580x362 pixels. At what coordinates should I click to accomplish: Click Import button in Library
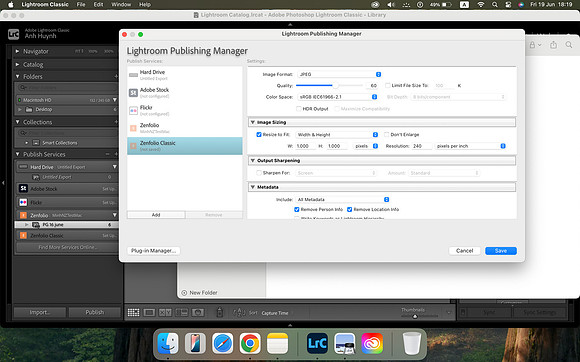coord(40,312)
